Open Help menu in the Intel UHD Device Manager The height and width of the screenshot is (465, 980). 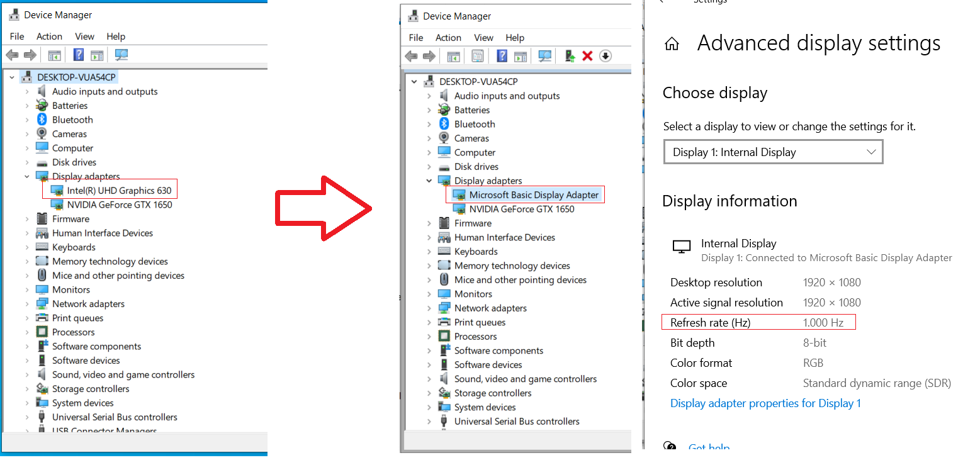(116, 36)
